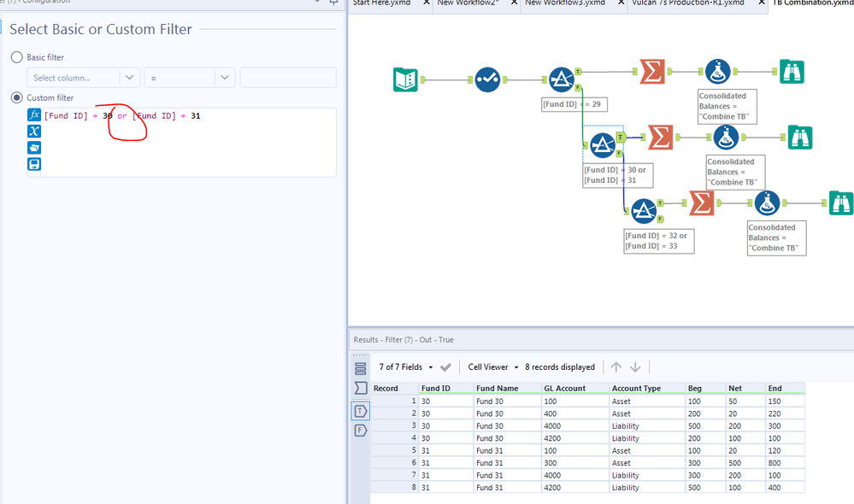Screen dimensions: 854x504
Task: Click inside the custom filter expression editor
Action: [188, 142]
